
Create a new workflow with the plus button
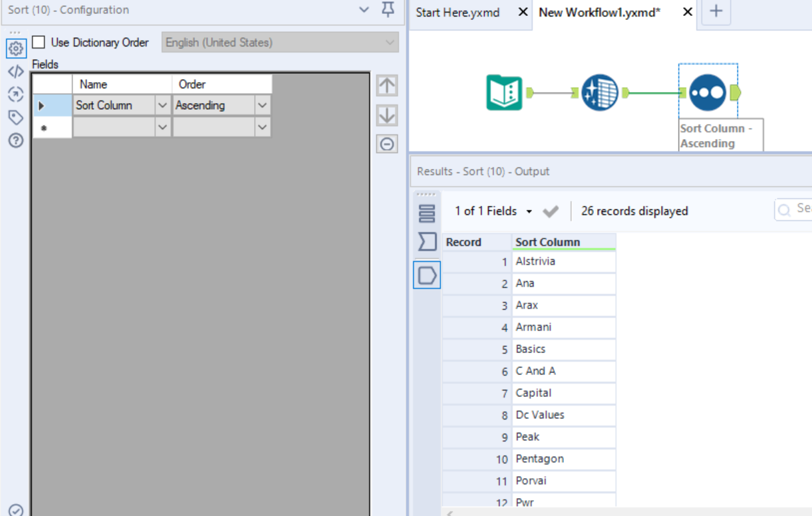point(716,12)
